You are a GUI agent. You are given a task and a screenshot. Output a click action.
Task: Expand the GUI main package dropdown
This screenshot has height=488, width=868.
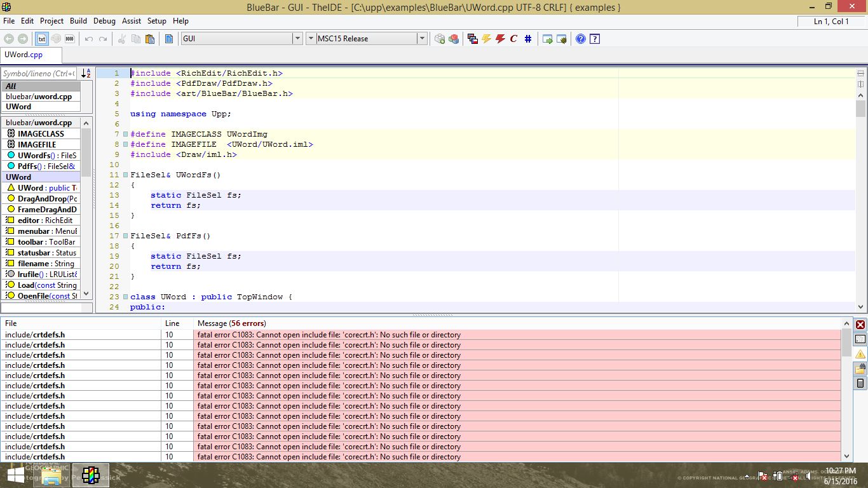pos(297,39)
